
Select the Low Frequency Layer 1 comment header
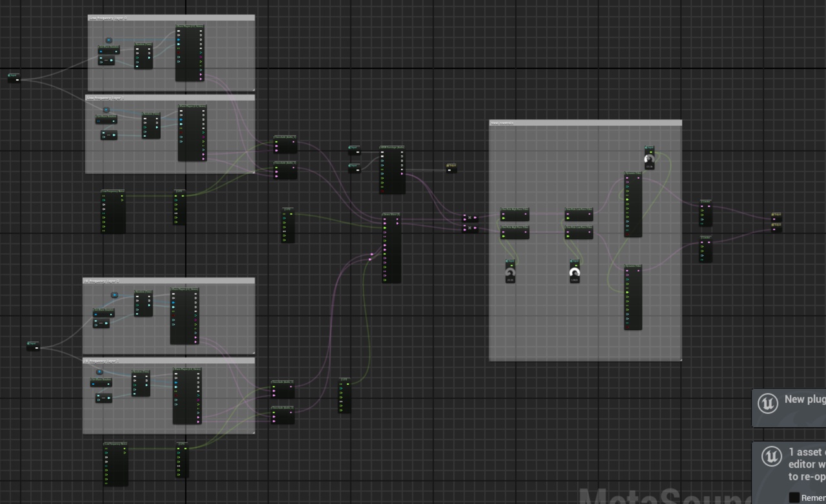point(170,98)
